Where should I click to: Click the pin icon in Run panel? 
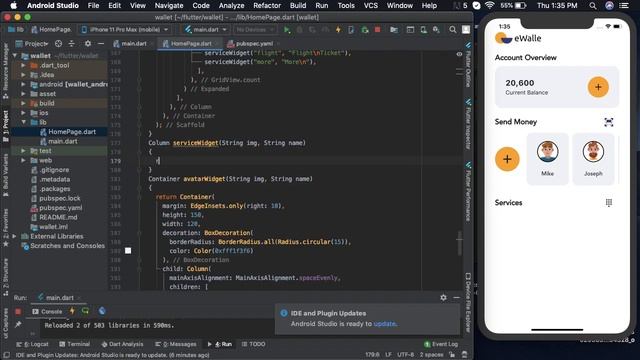[x=18, y=325]
